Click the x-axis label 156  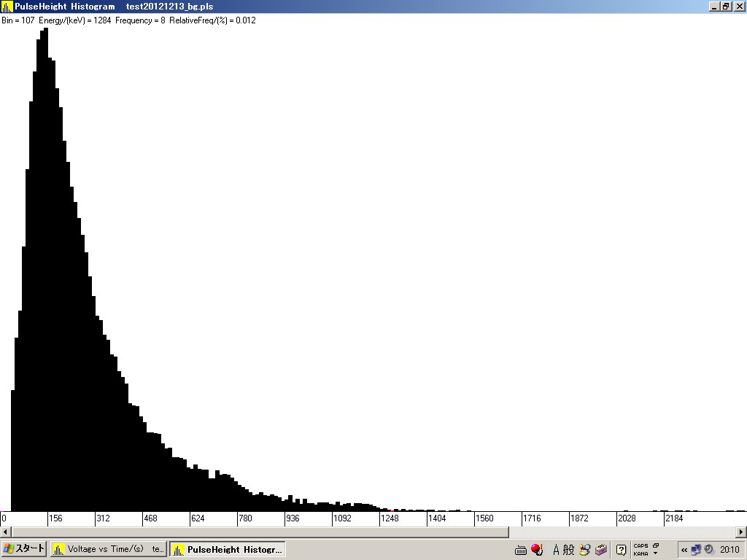pos(55,518)
